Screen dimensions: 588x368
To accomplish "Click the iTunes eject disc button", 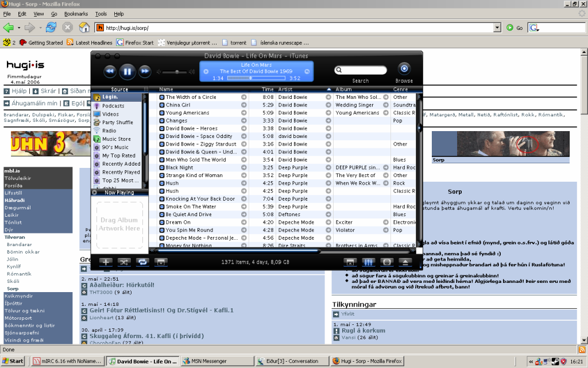I will 405,262.
